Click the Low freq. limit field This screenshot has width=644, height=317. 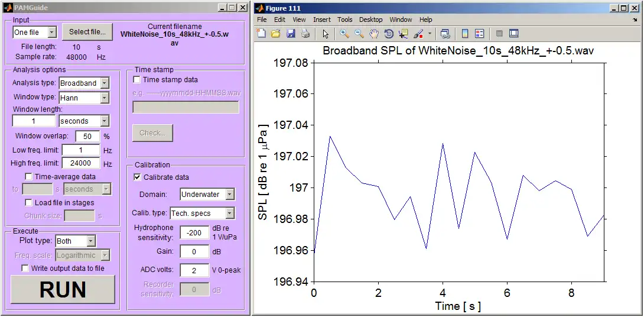tap(81, 150)
